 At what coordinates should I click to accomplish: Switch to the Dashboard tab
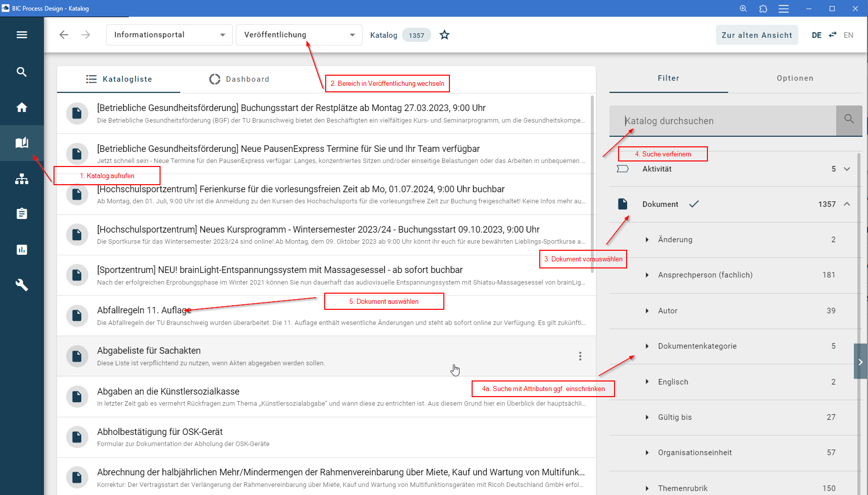tap(239, 79)
